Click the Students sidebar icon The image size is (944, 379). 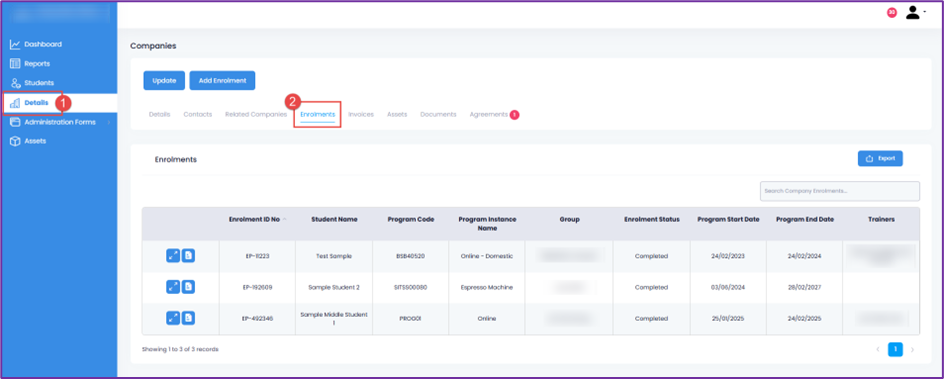point(15,83)
